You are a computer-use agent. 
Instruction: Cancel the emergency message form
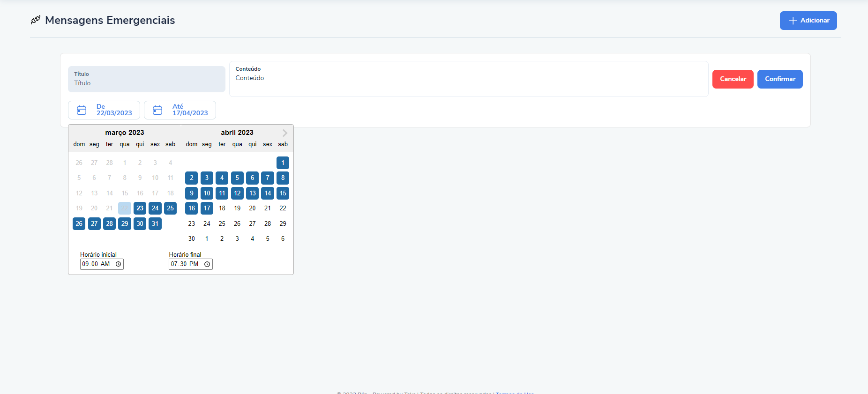point(733,79)
